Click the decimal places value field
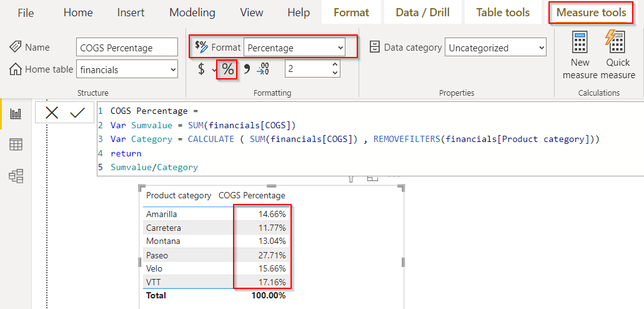The width and height of the screenshot is (644, 309). [x=308, y=69]
